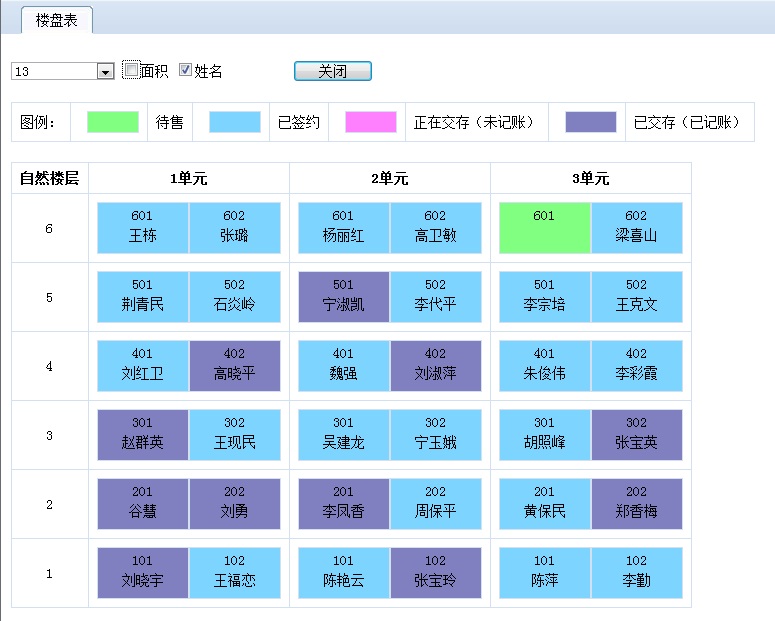Select unit 201 谷慧
The width and height of the screenshot is (775, 621).
143,504
